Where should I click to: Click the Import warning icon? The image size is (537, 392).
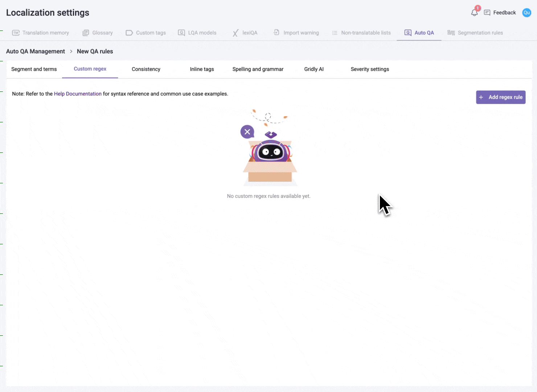tap(276, 33)
